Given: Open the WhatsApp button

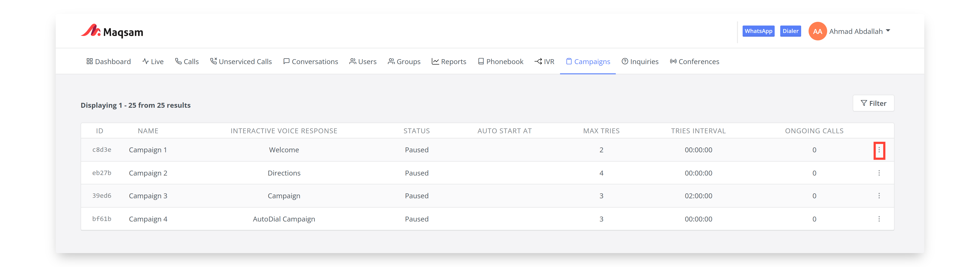Looking at the screenshot, I should click(x=758, y=31).
